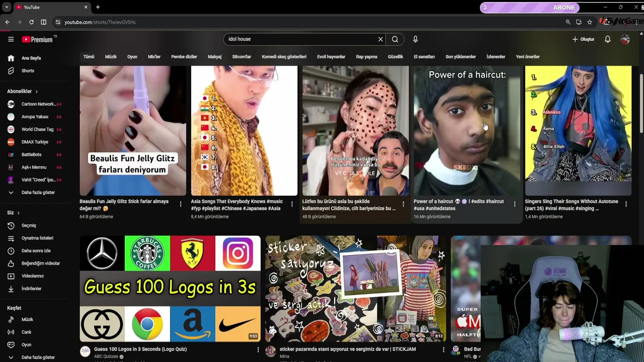Select the Güzellik chip
644x362 pixels.
[x=395, y=57]
